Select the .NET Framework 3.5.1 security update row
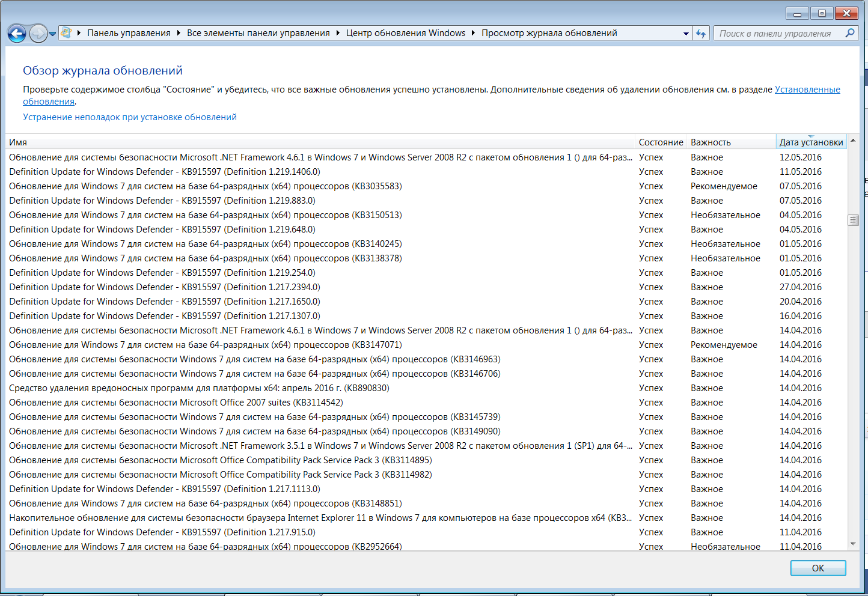 click(x=426, y=446)
